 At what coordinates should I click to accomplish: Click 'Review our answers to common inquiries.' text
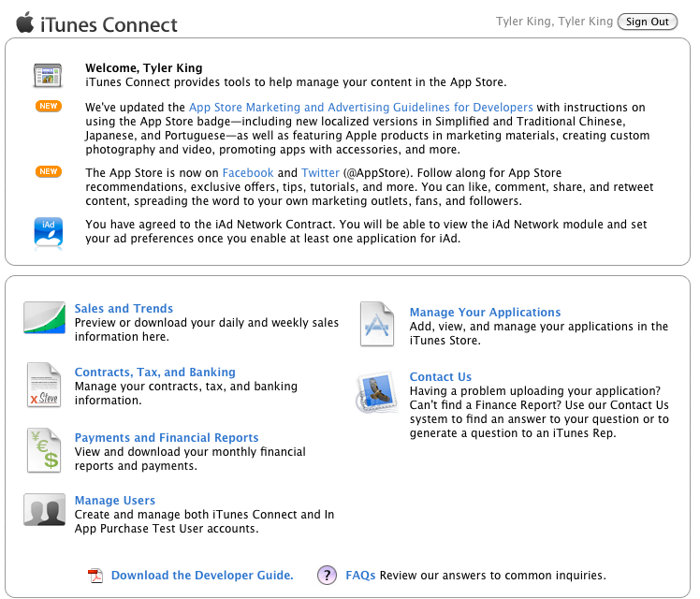click(x=493, y=576)
